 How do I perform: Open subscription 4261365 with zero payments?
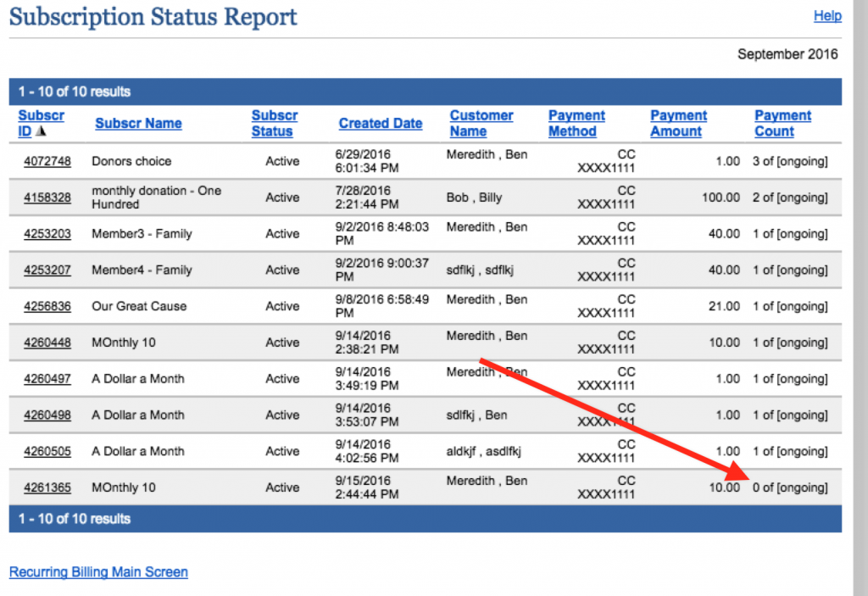(x=47, y=487)
